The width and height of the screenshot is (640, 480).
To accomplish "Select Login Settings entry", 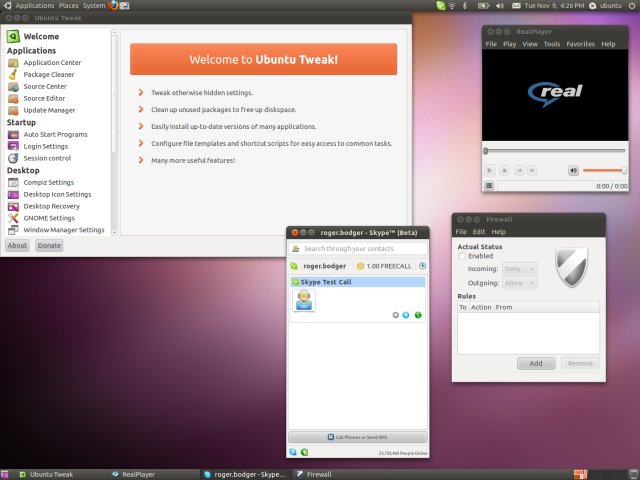I will 46,146.
